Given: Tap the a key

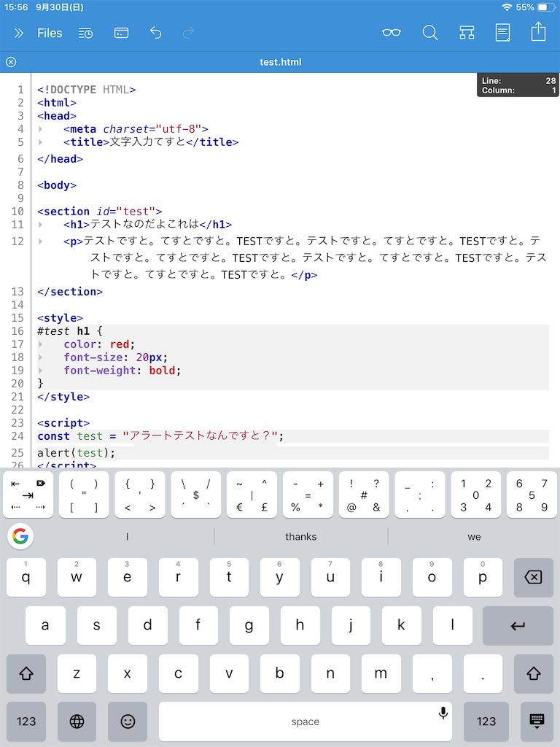Looking at the screenshot, I should (x=45, y=625).
